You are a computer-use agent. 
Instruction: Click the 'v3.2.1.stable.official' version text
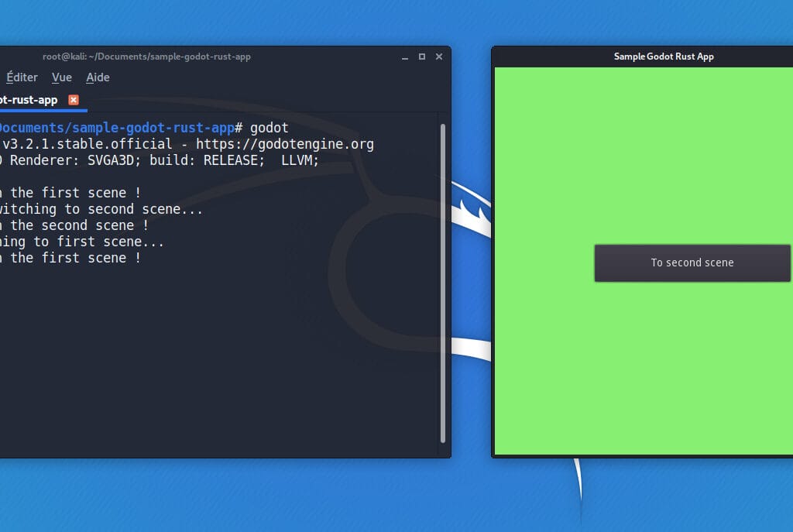tap(88, 144)
